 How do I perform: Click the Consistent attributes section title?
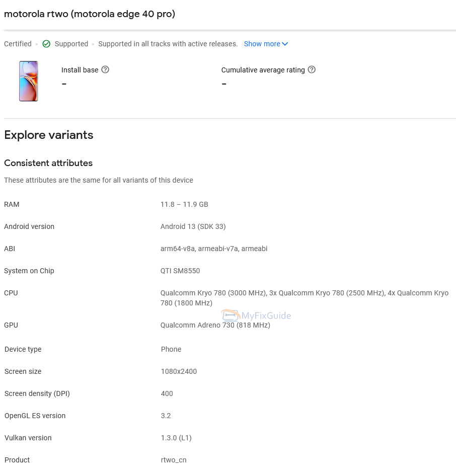click(x=48, y=163)
